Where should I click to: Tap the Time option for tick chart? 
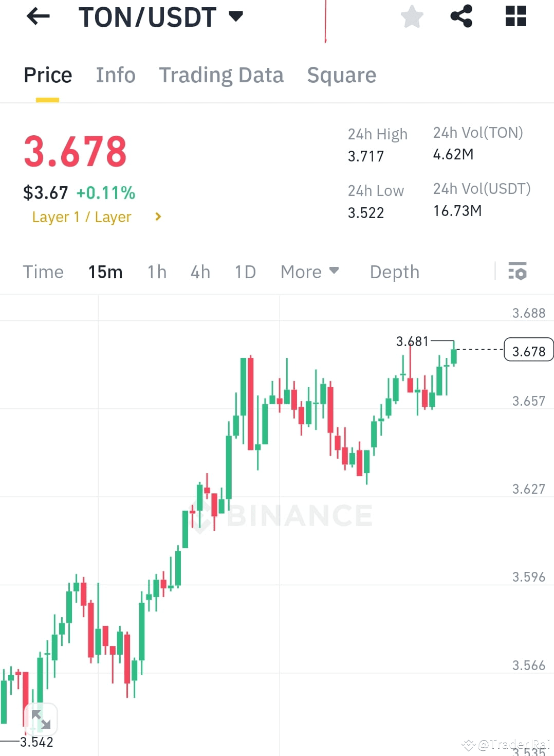click(x=43, y=272)
